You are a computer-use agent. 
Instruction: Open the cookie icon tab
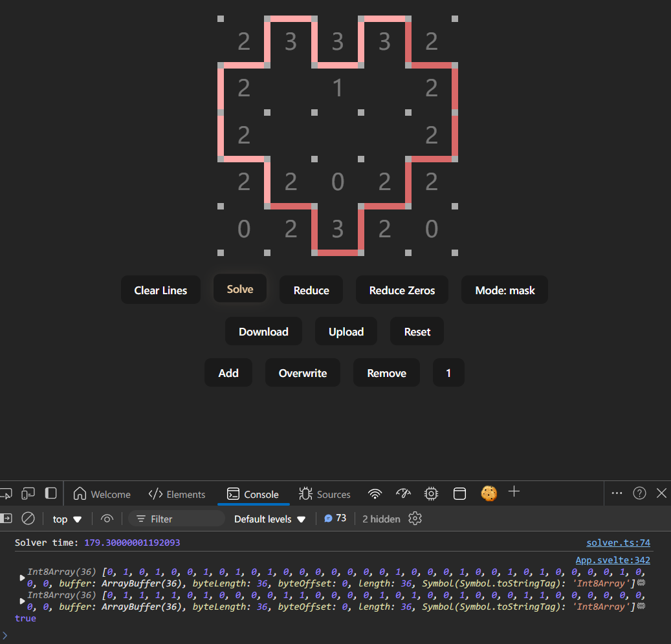click(489, 493)
